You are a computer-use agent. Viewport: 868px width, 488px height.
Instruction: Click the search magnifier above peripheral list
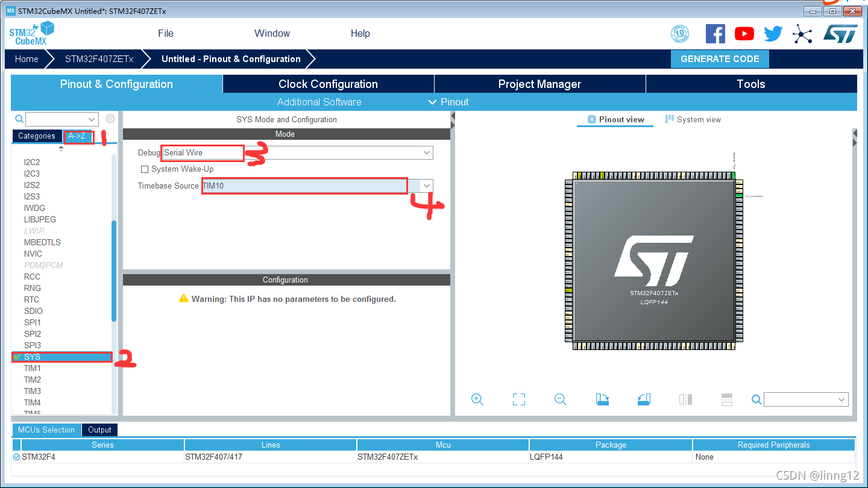coord(19,119)
